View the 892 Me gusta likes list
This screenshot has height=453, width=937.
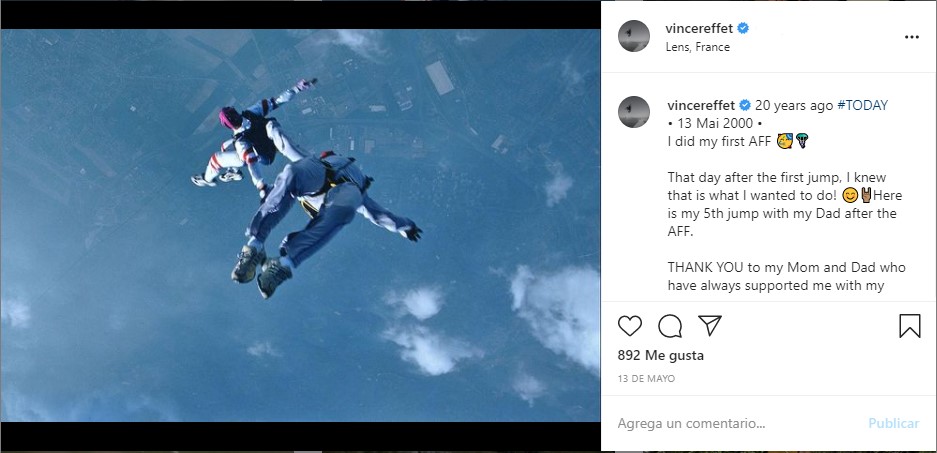pyautogui.click(x=661, y=355)
